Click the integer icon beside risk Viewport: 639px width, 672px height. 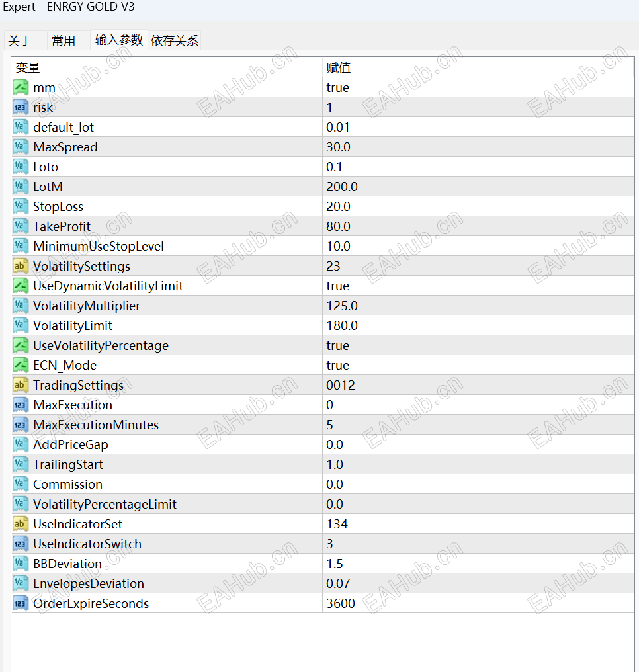point(20,107)
